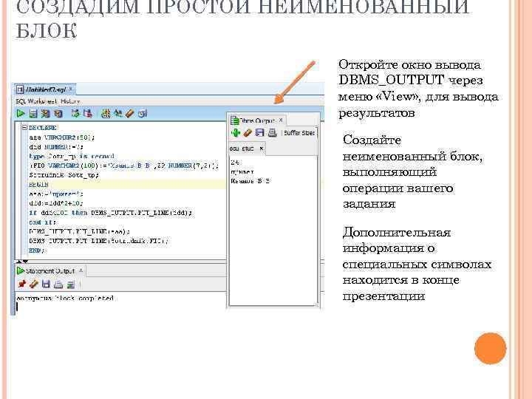Click the END; line in the editor

(36, 250)
